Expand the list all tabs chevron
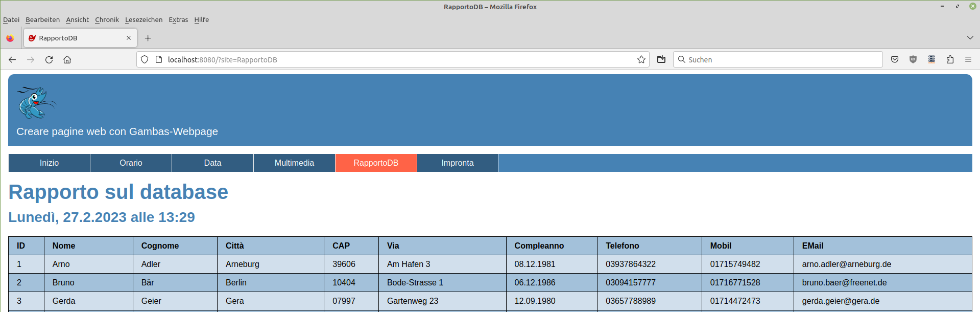 click(x=970, y=38)
